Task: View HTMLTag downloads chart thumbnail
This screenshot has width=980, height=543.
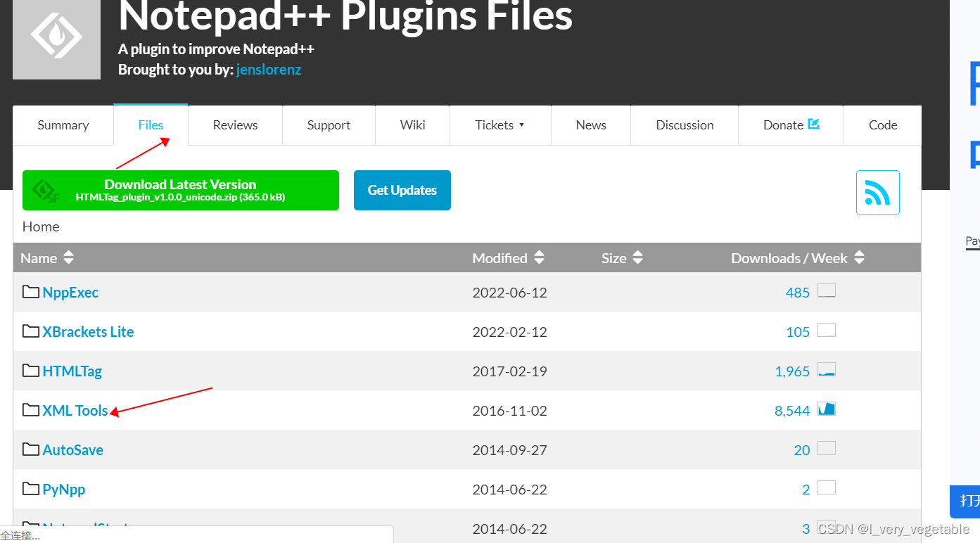Action: (x=827, y=369)
